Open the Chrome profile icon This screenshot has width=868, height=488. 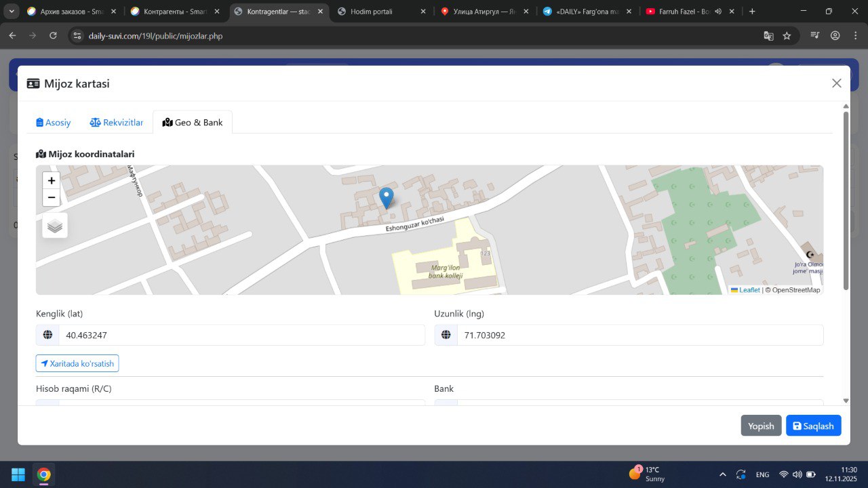[835, 35]
